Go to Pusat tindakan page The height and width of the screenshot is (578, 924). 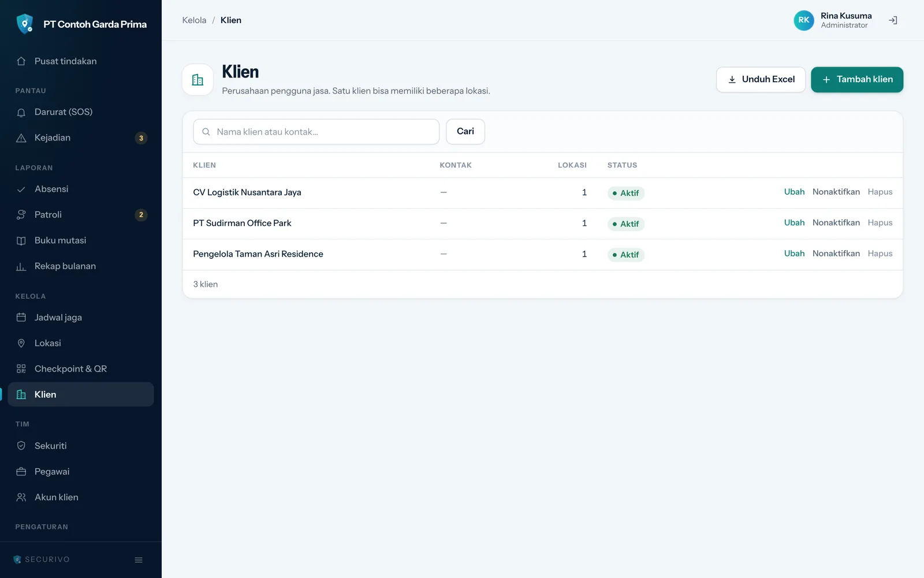81,61
